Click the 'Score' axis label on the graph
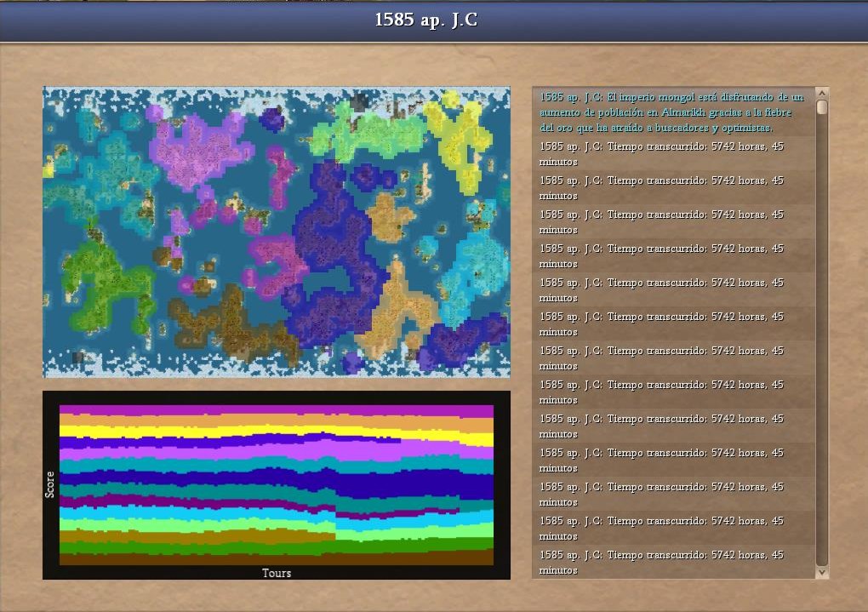Screen dimensions: 868x612 49,484
